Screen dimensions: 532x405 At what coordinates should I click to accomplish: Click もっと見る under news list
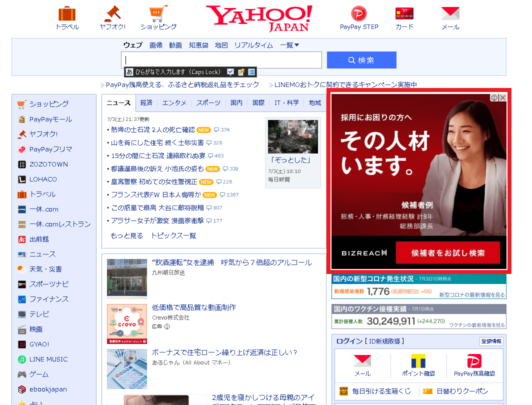pyautogui.click(x=127, y=235)
